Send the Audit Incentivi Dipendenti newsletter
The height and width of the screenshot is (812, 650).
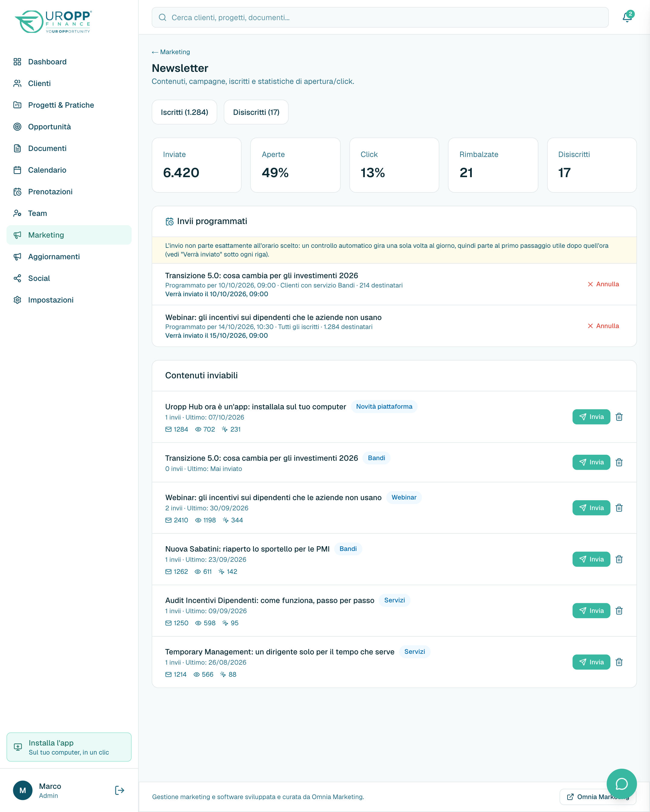(591, 611)
